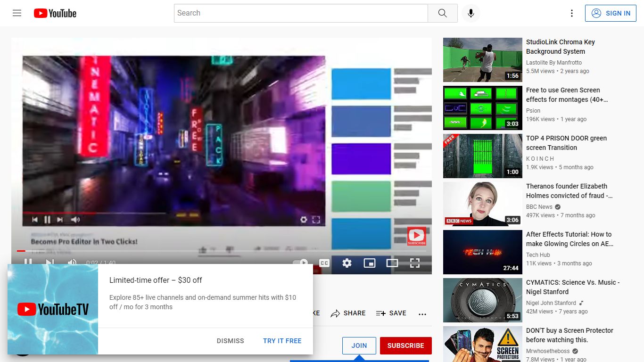Open the Lastolite By Manfrotto channel

tap(554, 63)
